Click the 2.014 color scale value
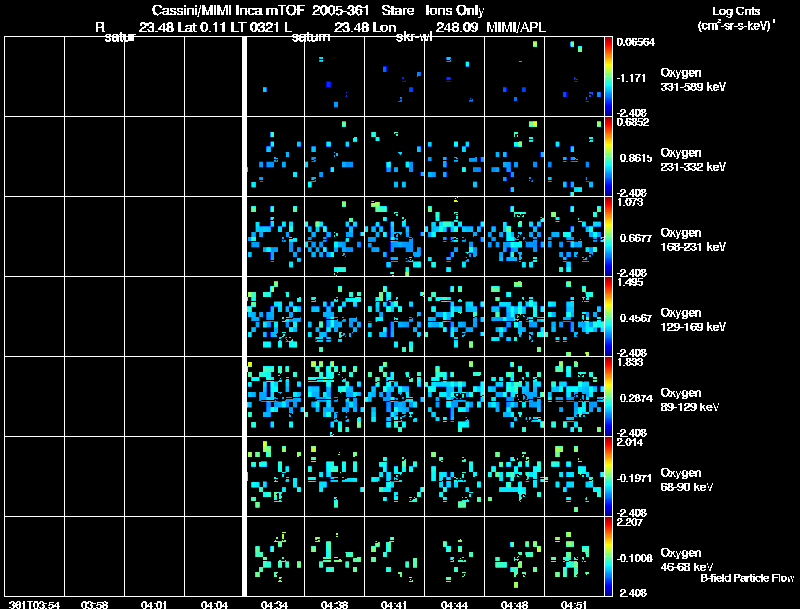 (630, 442)
